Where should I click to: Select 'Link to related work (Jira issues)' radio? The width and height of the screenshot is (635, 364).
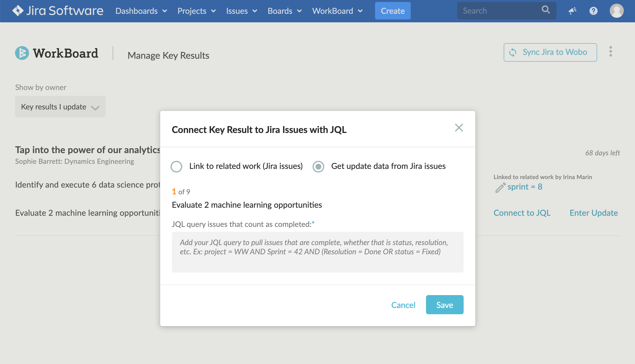tap(176, 166)
